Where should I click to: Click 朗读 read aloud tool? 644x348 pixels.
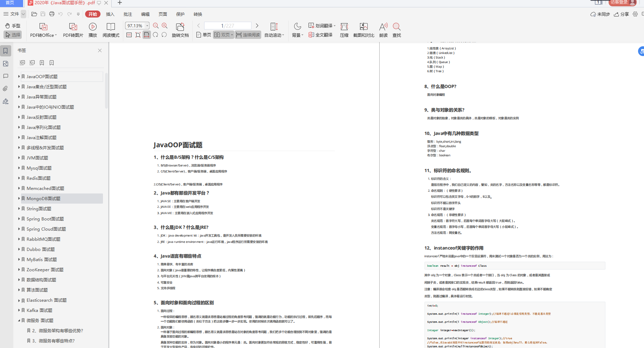tap(383, 30)
